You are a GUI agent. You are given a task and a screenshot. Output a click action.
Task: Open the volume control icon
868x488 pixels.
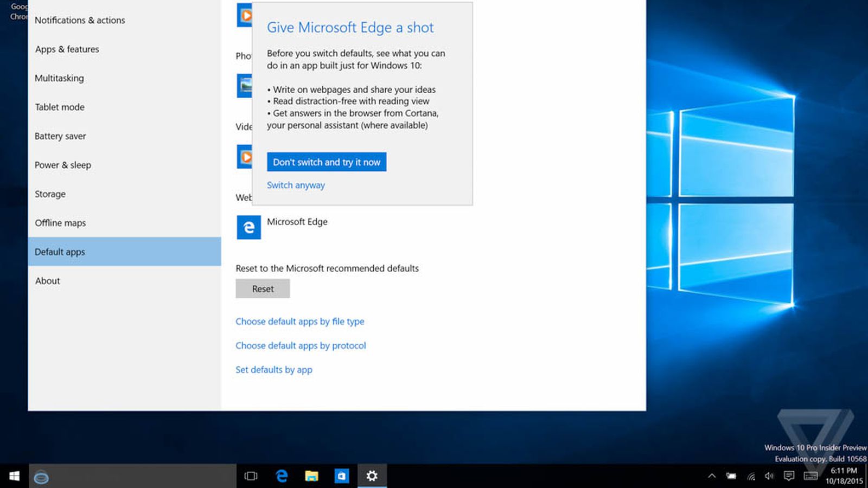[x=769, y=476]
